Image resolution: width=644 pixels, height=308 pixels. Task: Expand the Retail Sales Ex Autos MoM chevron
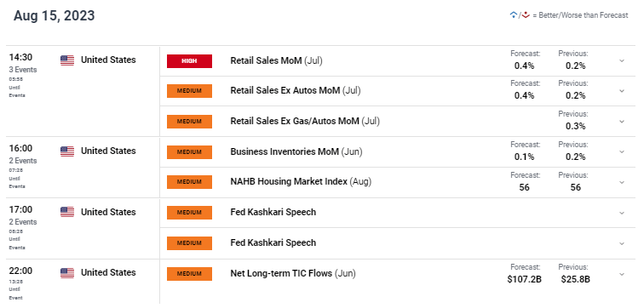coord(622,91)
